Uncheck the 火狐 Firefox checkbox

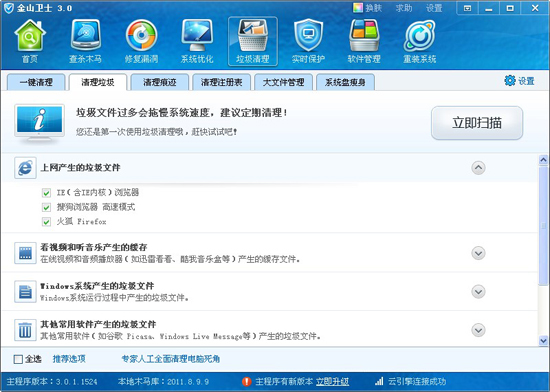point(46,222)
